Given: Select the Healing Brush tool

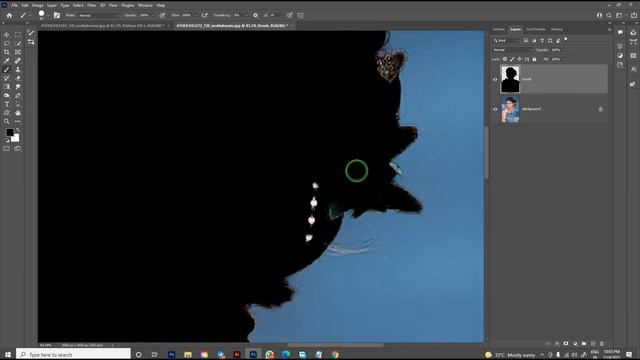Looking at the screenshot, I should pos(18,61).
